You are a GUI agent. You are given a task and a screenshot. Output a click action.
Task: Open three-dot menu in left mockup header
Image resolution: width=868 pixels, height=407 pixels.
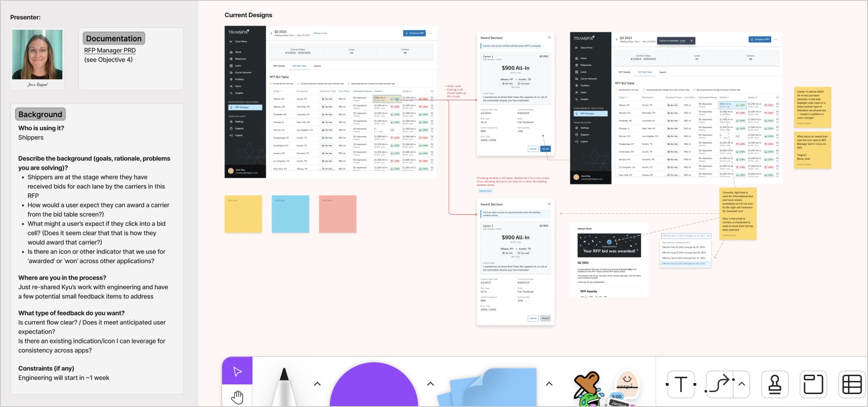(430, 33)
